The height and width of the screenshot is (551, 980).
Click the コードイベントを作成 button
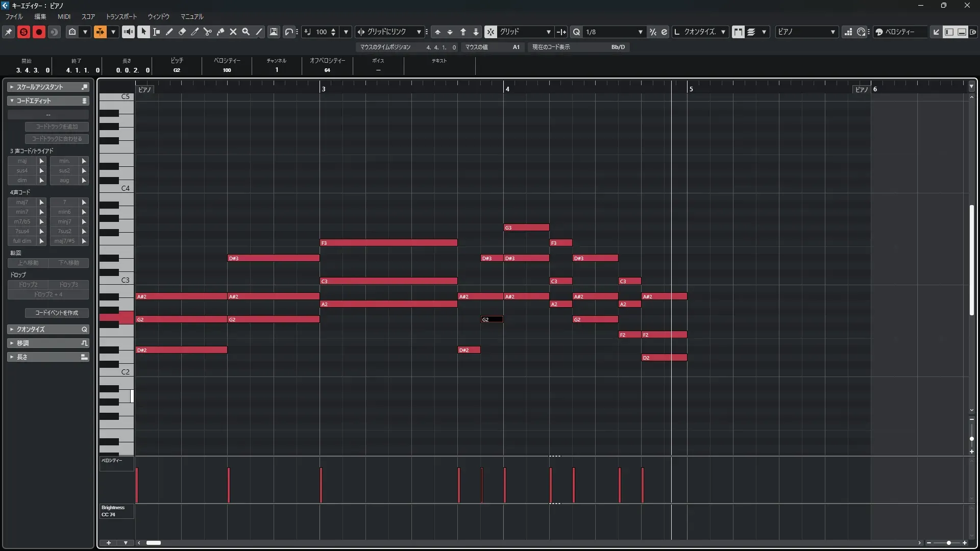coord(57,313)
